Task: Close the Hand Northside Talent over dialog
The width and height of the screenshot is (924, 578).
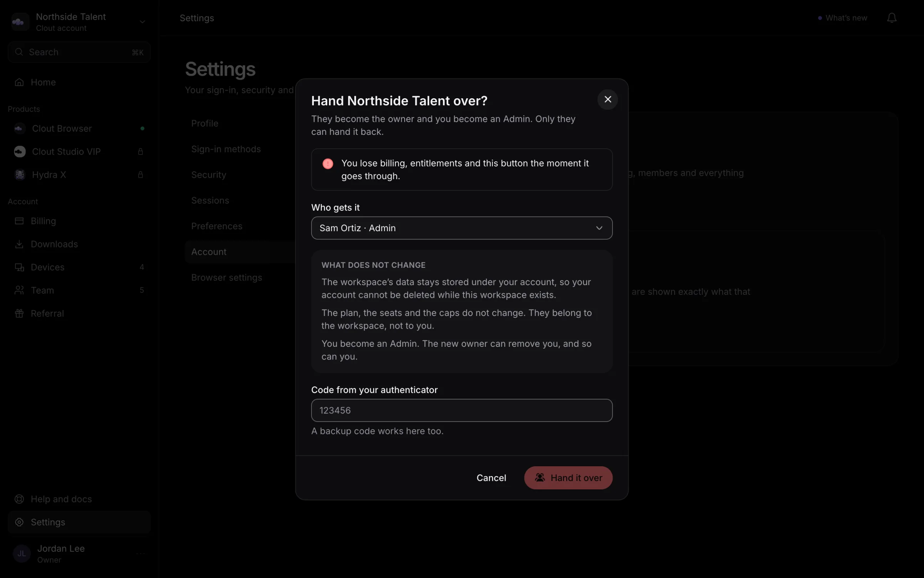Action: 608,99
